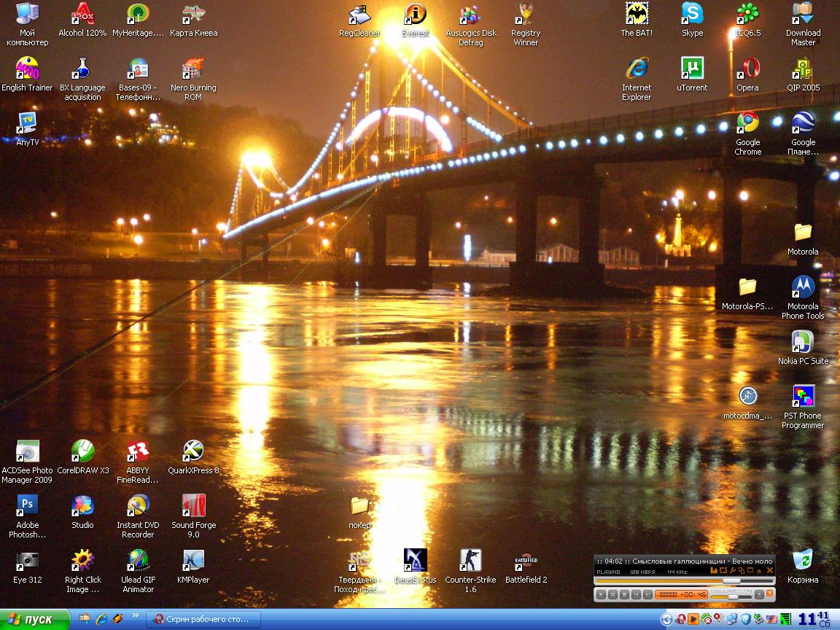This screenshot has width=840, height=630.
Task: Pause the playing track in the player
Action: point(613,595)
